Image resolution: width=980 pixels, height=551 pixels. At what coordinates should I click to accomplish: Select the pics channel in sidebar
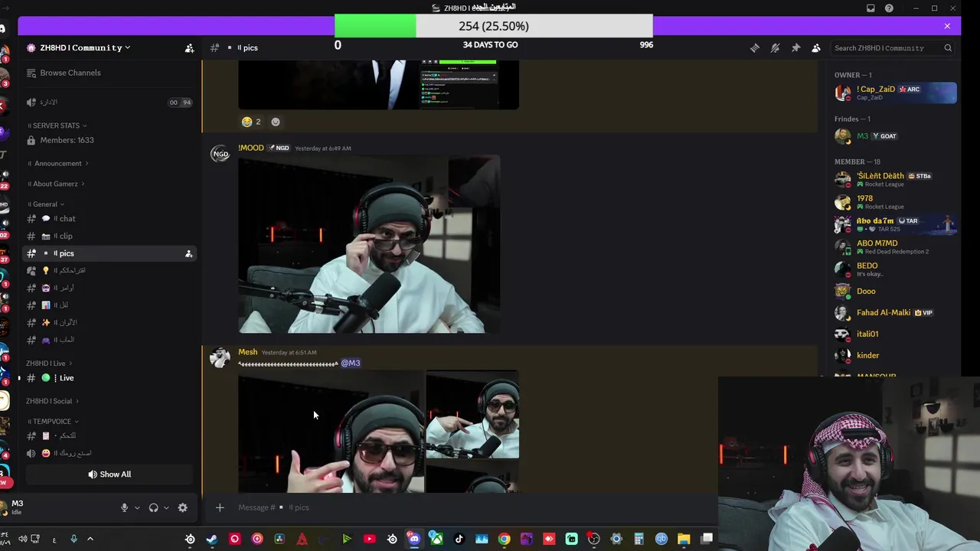click(109, 253)
